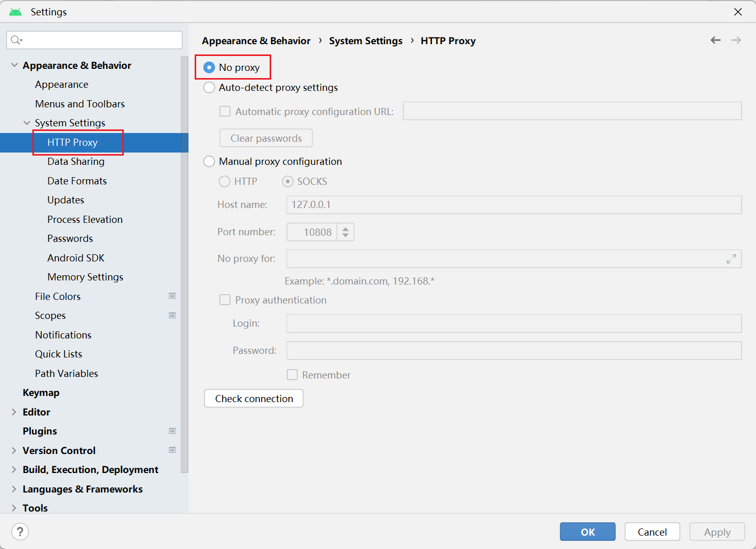Screen dimensions: 756x549
Task: Open Menus and Toolbars settings
Action: pyautogui.click(x=80, y=104)
